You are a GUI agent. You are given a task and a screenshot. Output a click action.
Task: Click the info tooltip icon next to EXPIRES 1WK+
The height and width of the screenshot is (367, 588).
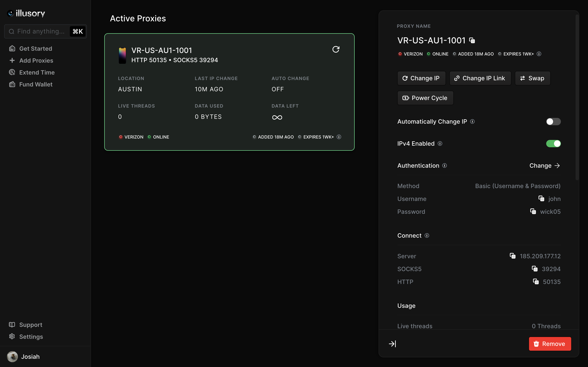539,54
